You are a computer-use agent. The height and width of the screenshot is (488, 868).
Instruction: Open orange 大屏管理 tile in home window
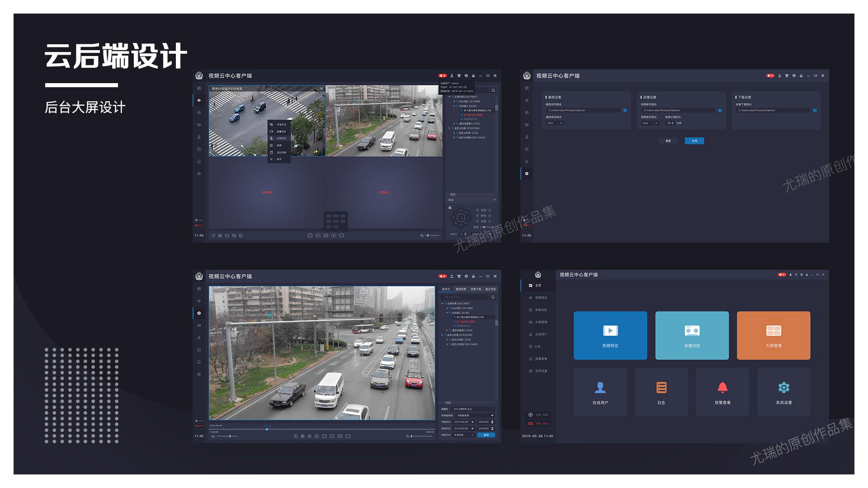click(774, 335)
